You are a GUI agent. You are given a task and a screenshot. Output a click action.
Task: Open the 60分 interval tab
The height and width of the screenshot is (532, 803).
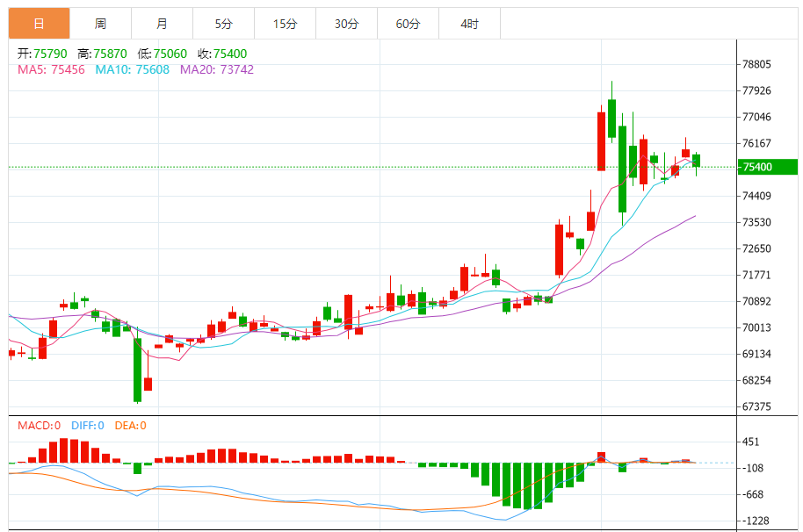408,24
